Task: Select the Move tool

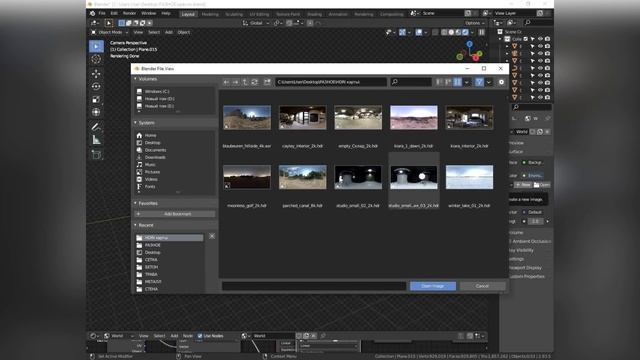Action: (x=96, y=73)
